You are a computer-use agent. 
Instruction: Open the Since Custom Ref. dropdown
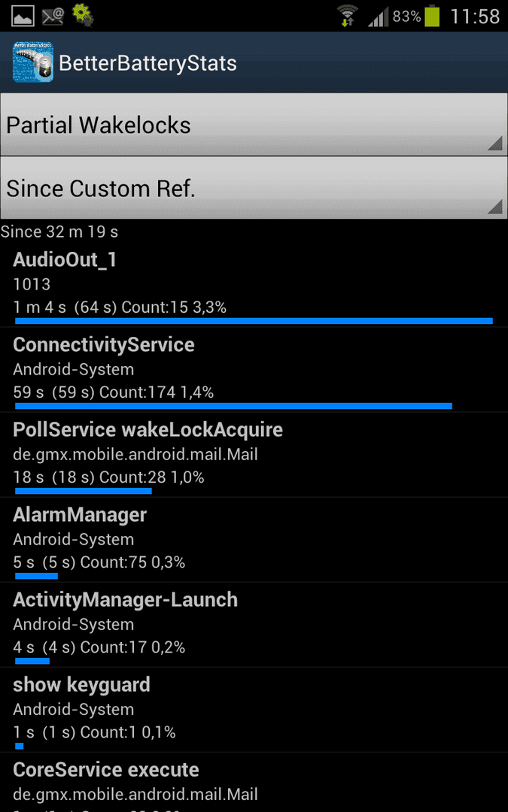click(254, 188)
